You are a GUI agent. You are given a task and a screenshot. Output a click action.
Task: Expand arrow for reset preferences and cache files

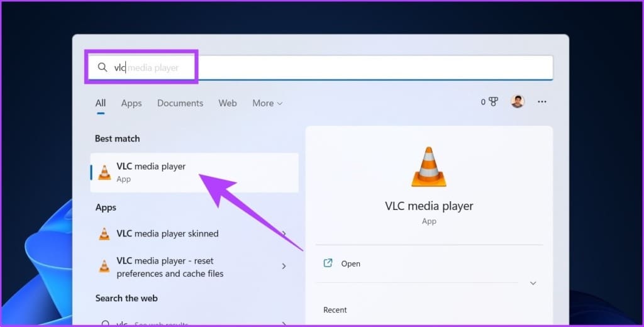pyautogui.click(x=284, y=266)
